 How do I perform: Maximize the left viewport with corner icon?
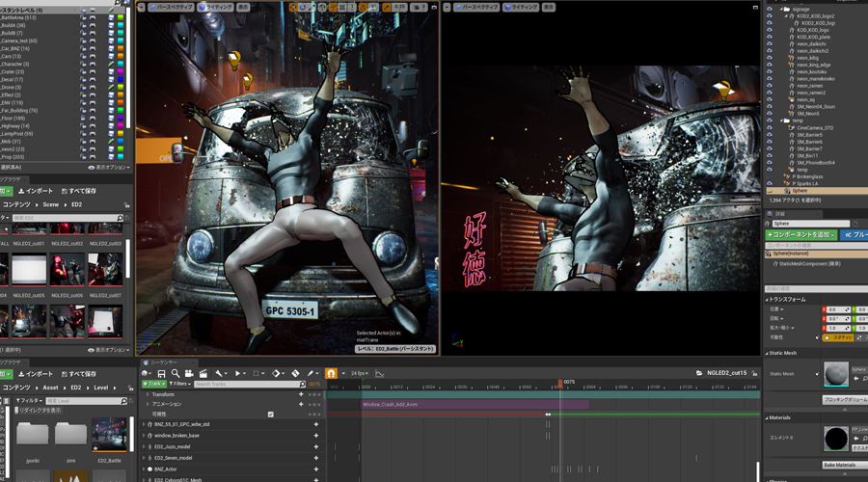434,7
